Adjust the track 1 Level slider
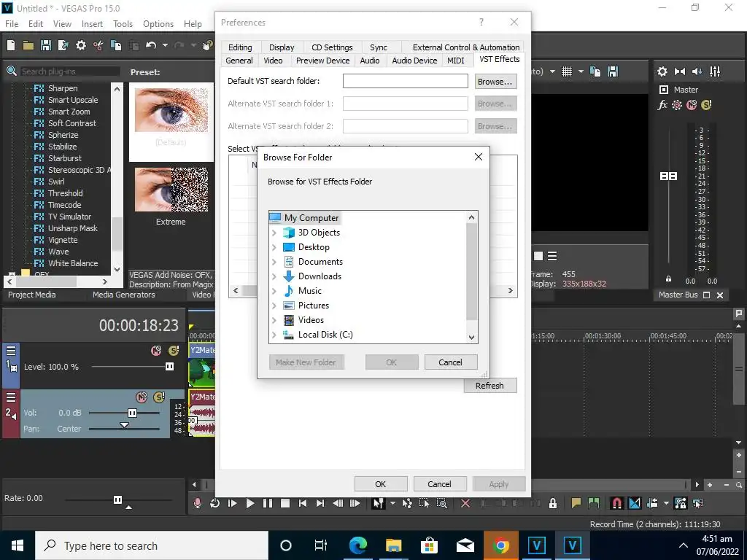This screenshot has height=560, width=747. point(169,367)
